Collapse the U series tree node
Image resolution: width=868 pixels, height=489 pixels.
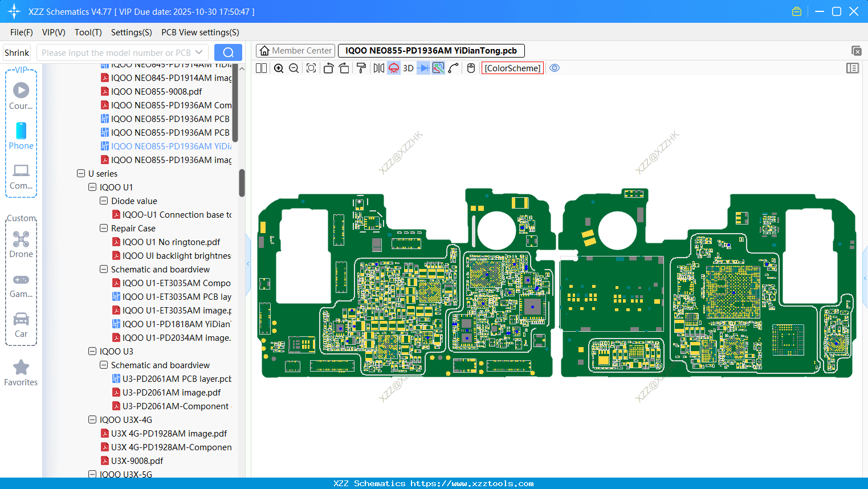click(80, 173)
